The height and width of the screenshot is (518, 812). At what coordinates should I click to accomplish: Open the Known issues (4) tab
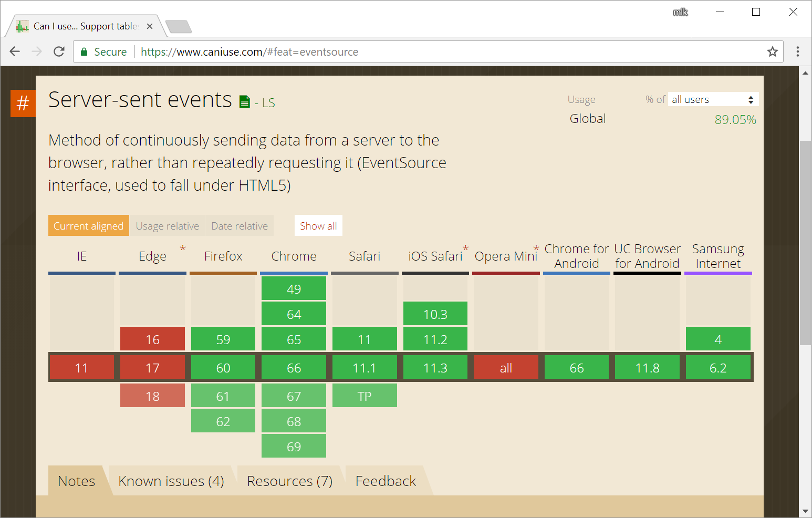click(x=171, y=481)
